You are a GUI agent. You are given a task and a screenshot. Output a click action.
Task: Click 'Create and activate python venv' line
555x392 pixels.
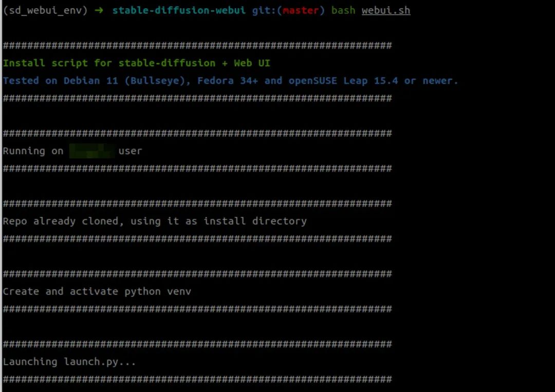(x=97, y=291)
